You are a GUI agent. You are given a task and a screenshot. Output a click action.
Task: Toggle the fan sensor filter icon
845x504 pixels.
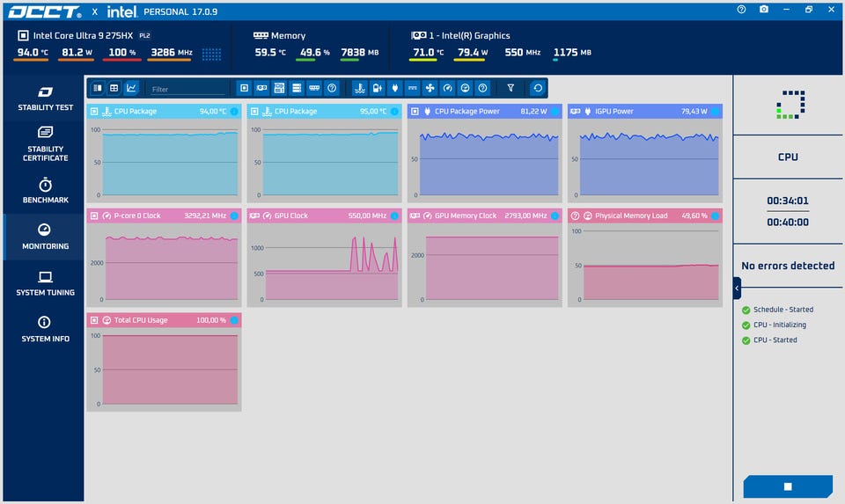pos(430,88)
